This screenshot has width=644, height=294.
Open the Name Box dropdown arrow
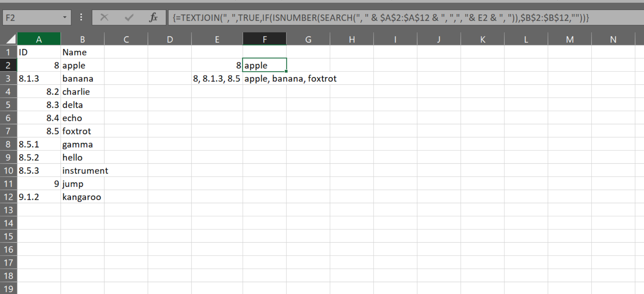tap(65, 17)
